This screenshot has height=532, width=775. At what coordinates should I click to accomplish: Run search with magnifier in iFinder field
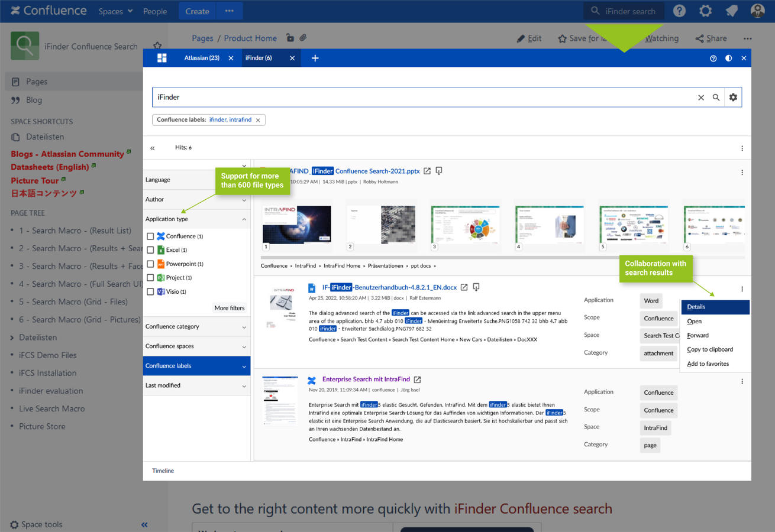(x=716, y=98)
